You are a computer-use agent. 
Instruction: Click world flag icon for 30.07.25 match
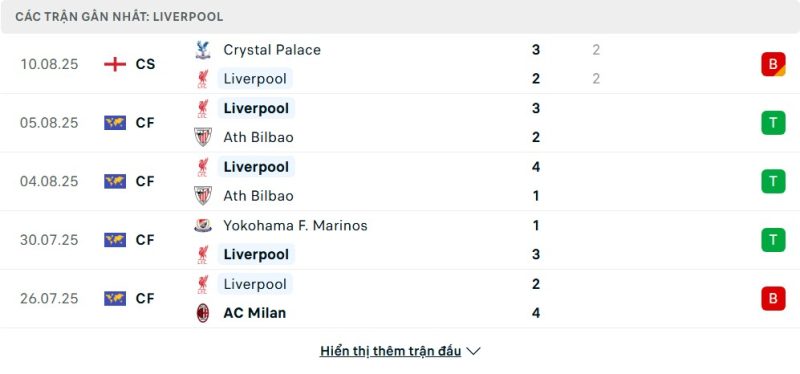coord(115,240)
